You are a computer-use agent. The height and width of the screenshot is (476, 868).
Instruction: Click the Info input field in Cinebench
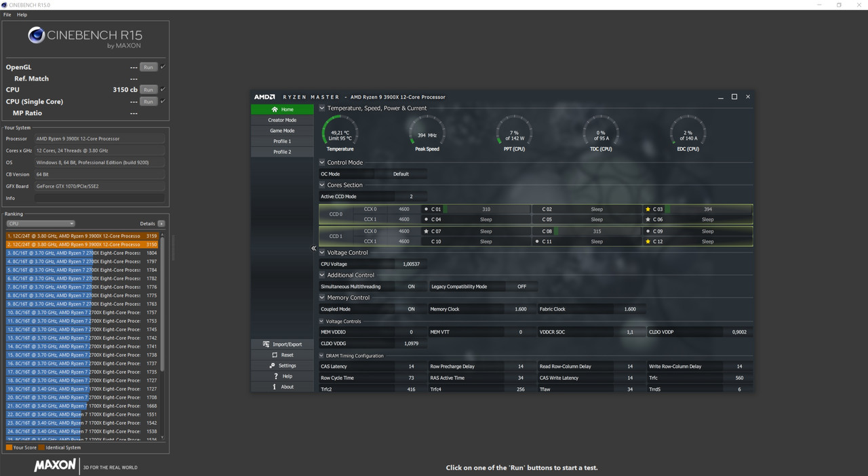coord(99,198)
